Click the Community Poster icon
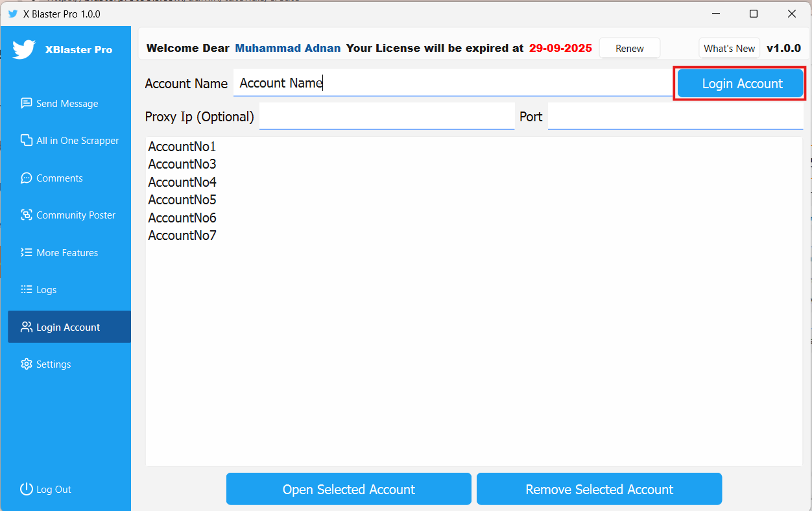Viewport: 812px width, 511px height. (x=26, y=215)
